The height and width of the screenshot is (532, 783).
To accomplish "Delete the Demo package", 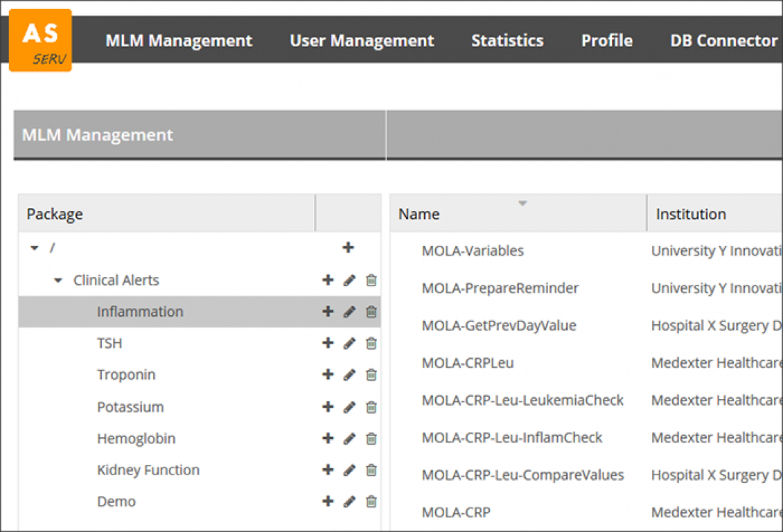I will pyautogui.click(x=371, y=502).
